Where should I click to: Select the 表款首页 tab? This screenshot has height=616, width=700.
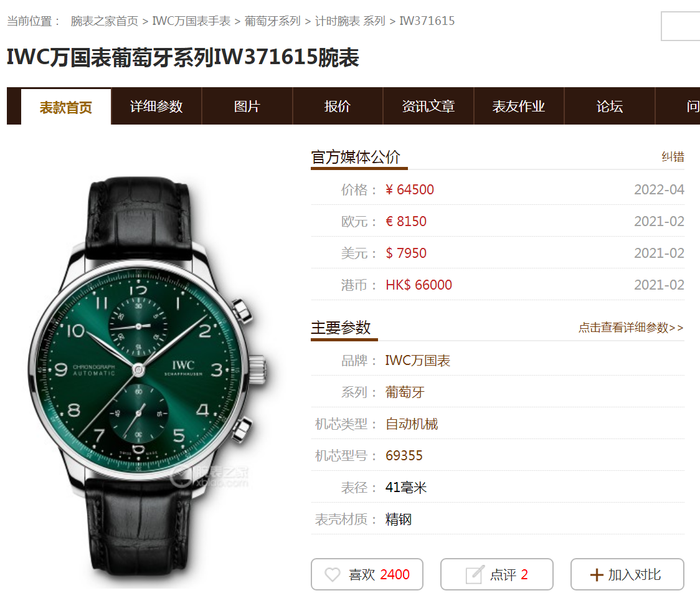[x=65, y=107]
